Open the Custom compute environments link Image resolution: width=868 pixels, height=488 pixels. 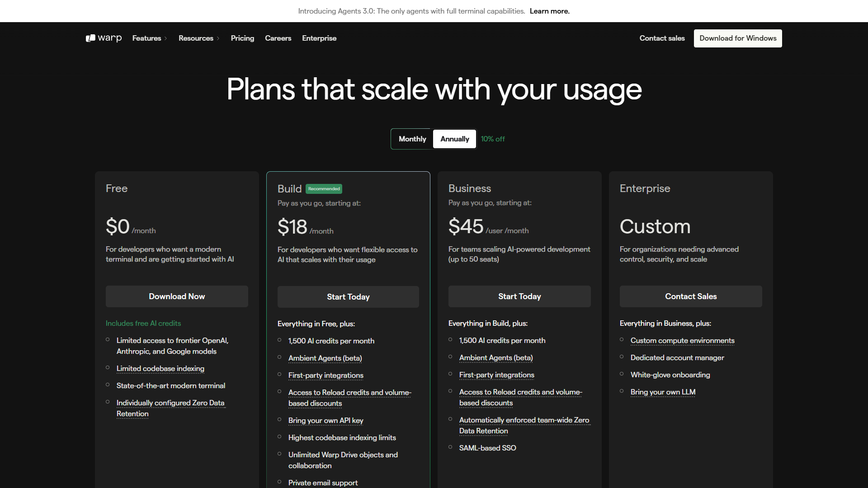tap(682, 340)
